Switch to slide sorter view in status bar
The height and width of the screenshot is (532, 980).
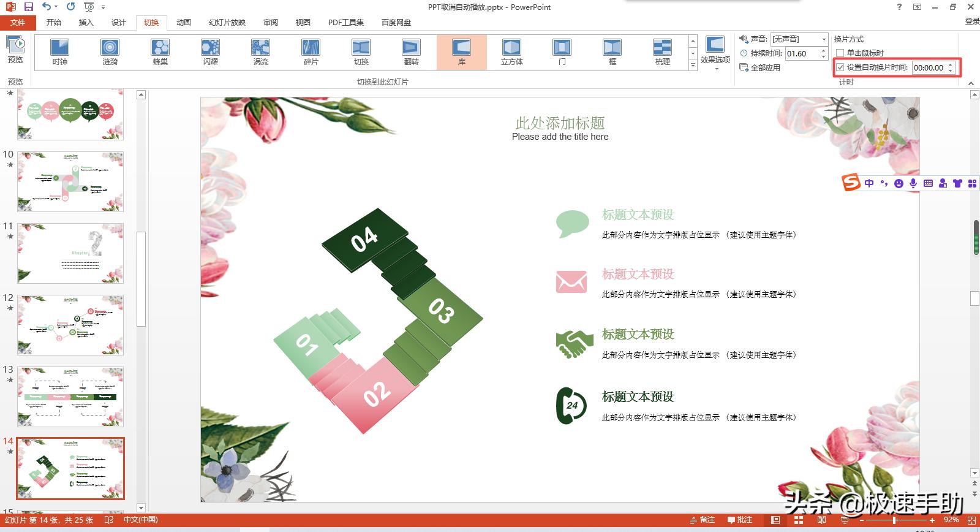798,520
